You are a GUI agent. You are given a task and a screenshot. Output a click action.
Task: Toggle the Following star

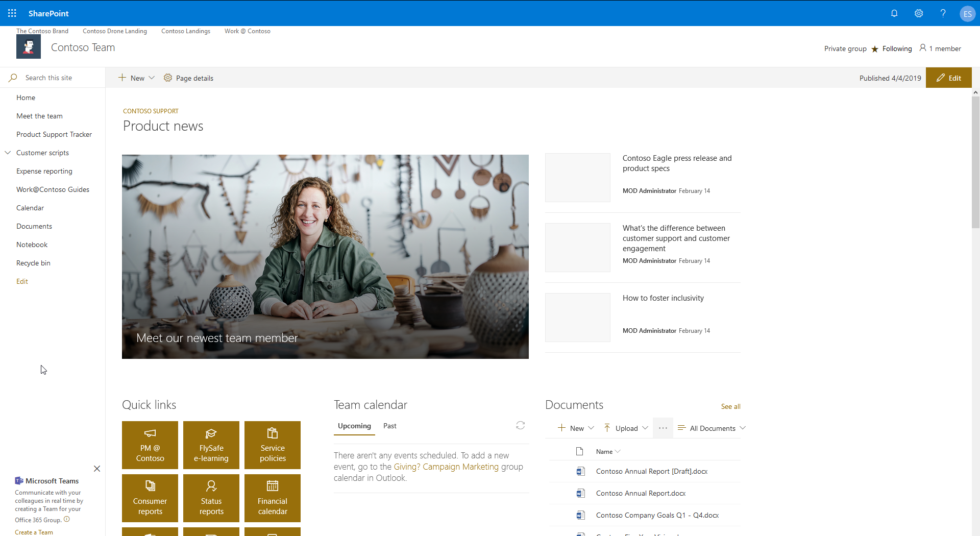[x=875, y=49]
